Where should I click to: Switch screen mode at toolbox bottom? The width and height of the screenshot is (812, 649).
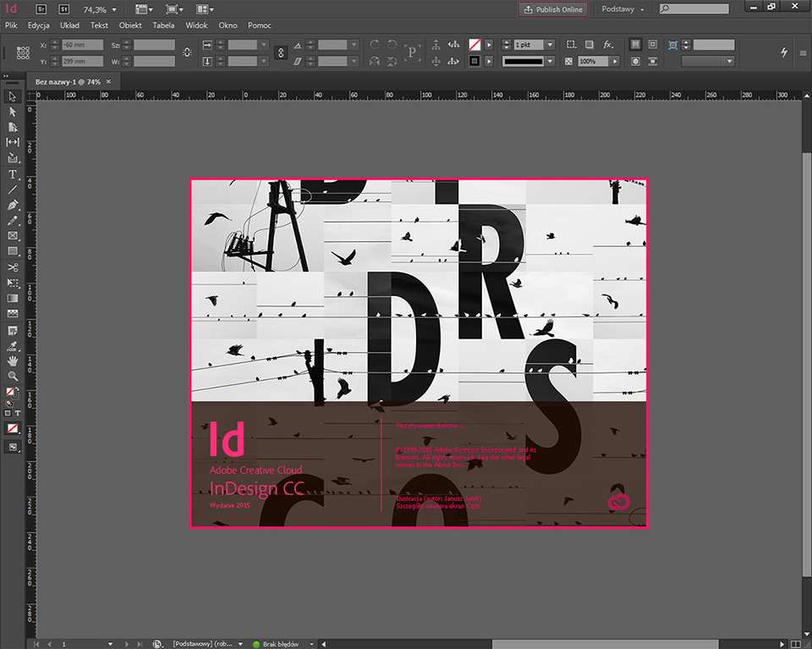[x=13, y=447]
